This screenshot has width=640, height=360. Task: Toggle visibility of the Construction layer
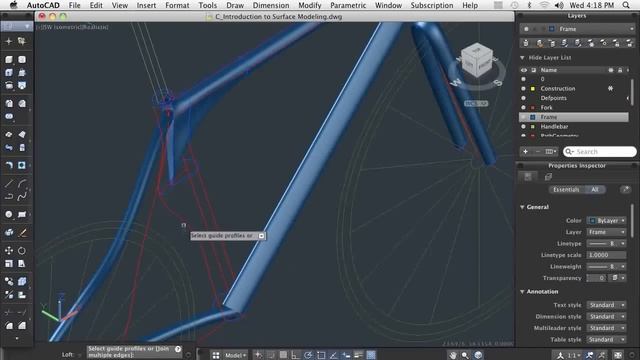point(523,89)
